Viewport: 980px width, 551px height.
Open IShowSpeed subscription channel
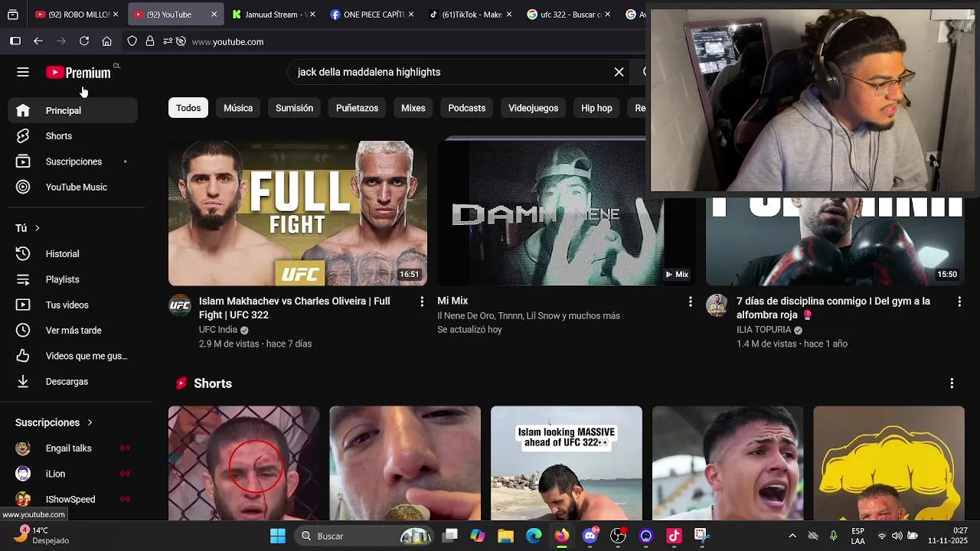coord(73,499)
